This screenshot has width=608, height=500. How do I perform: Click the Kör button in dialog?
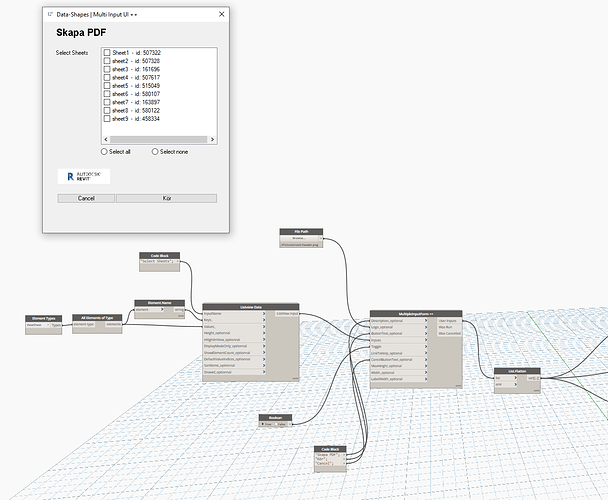point(166,198)
